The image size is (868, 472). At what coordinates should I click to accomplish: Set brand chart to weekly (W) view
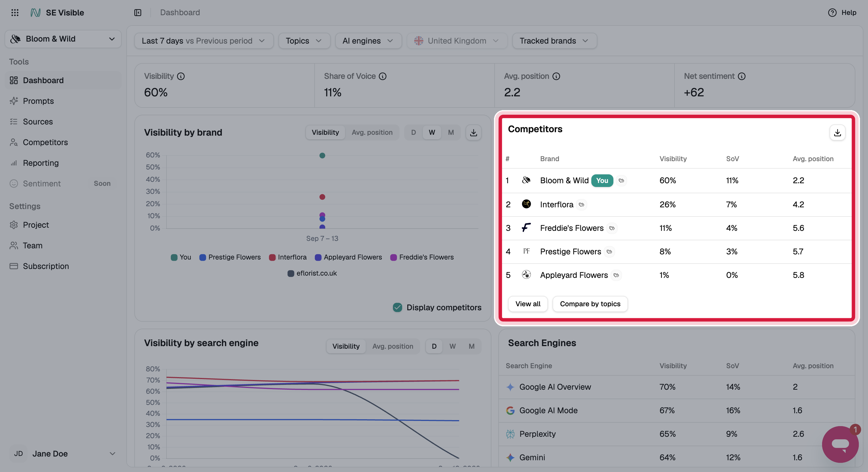(432, 132)
